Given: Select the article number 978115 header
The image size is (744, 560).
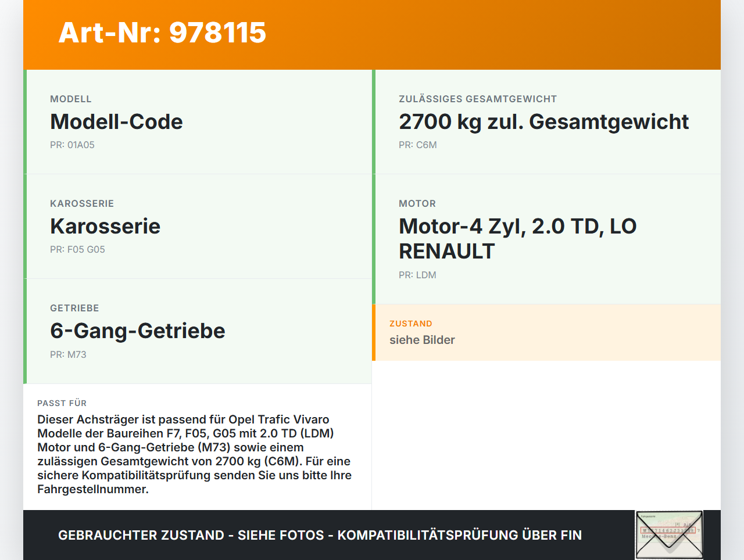Looking at the screenshot, I should (x=162, y=34).
